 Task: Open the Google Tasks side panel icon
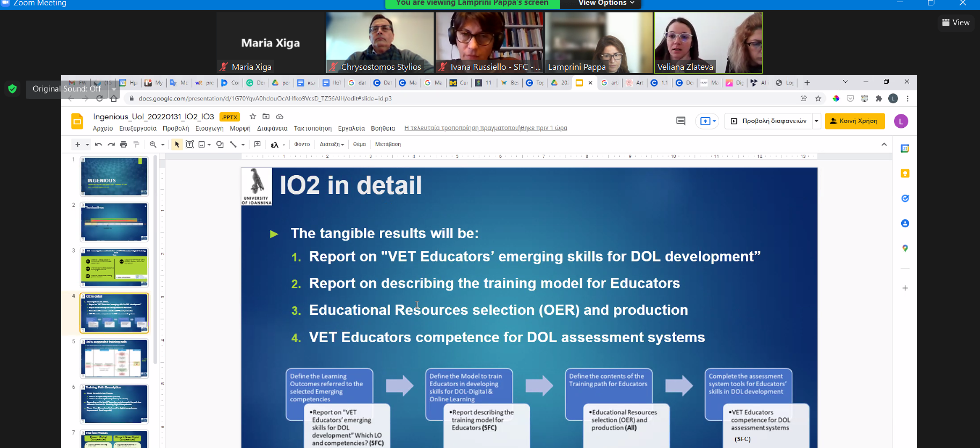tap(905, 198)
